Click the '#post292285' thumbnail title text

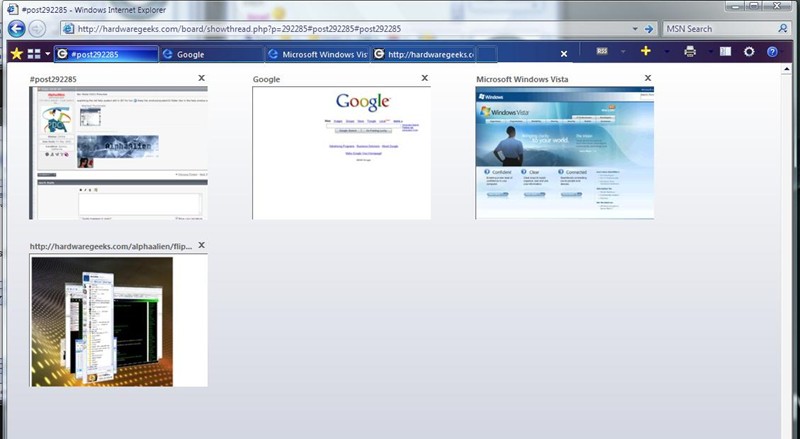(x=53, y=79)
